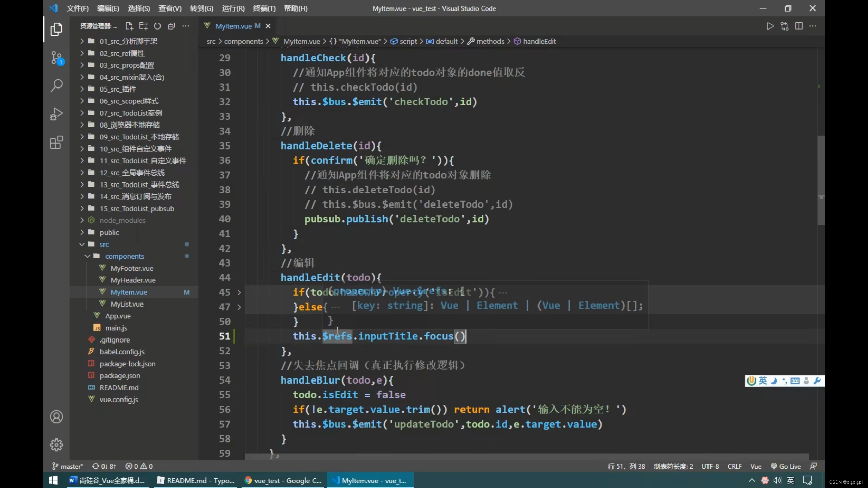Change the UTF-8 encoding in the status bar
The height and width of the screenshot is (488, 868).
coord(710,466)
